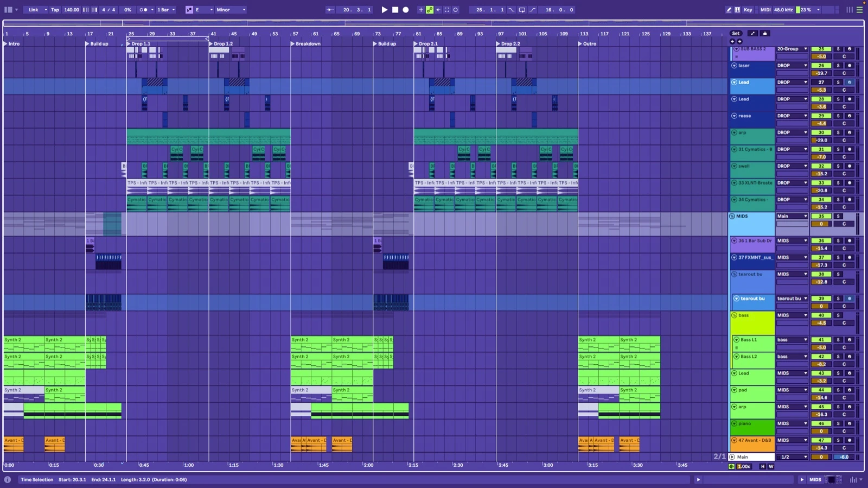Toggle Key Map Mode switch
Screen dimensions: 868x488
coord(748,10)
